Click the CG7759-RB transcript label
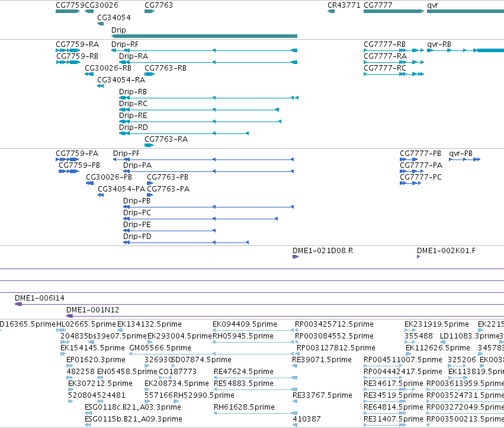504x428 pixels. 77,56
